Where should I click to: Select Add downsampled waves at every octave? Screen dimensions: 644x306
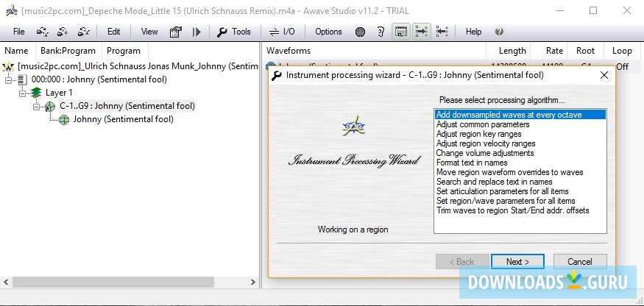pos(520,115)
